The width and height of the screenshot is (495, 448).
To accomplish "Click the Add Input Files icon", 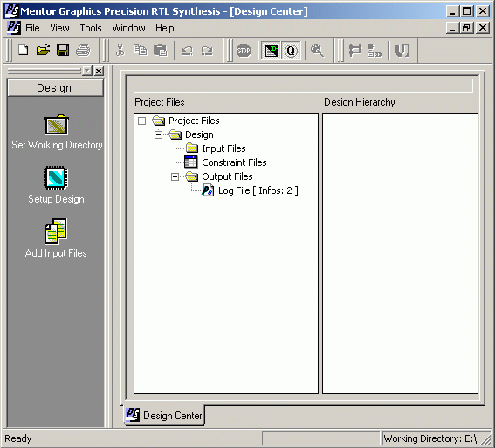I will coord(56,231).
